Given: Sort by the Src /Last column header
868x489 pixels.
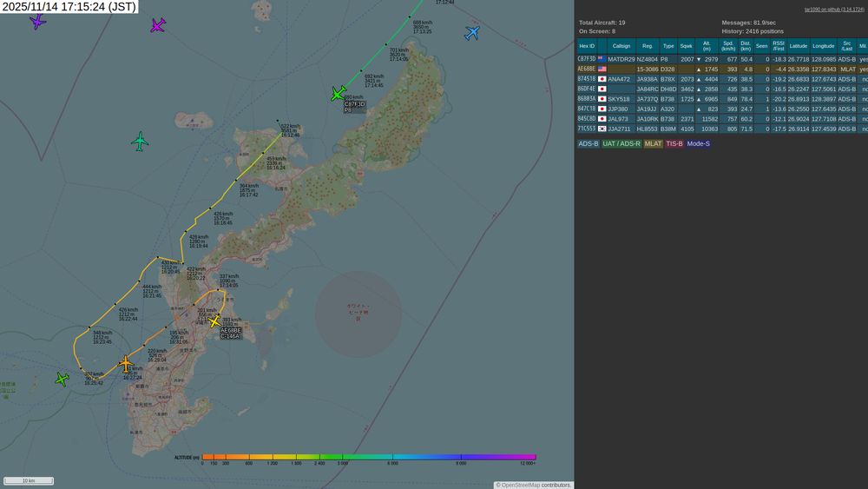Looking at the screenshot, I should (846, 46).
